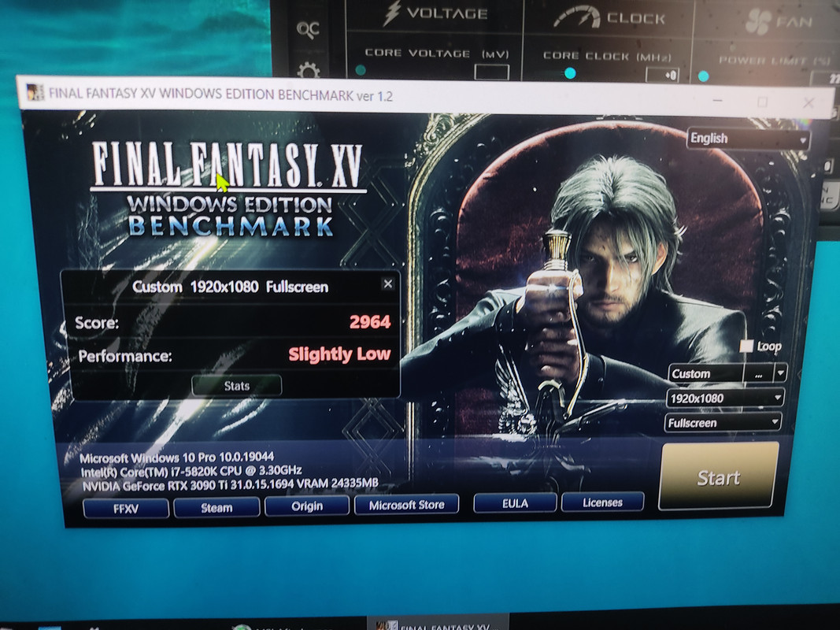
Task: Open the custom settings ellipsis button
Action: [758, 374]
